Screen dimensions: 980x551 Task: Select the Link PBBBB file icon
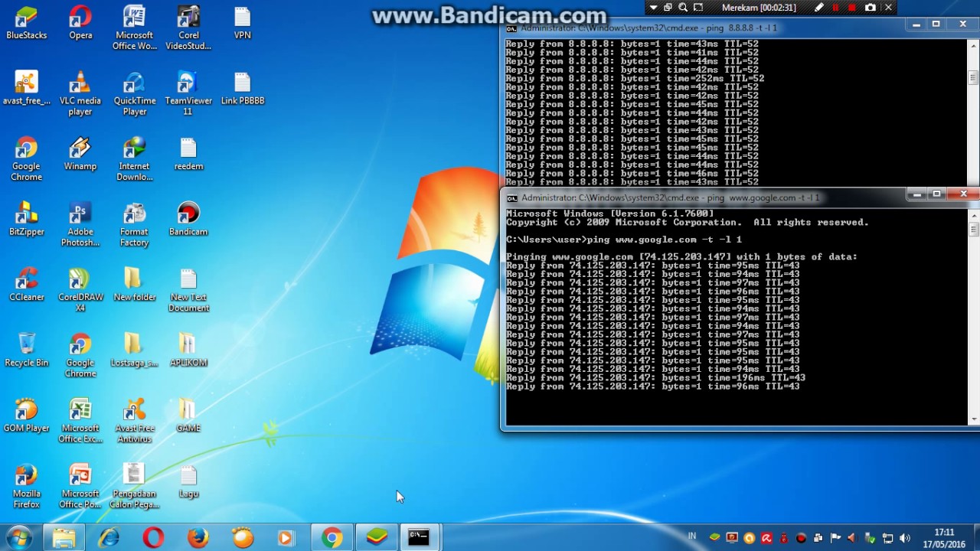(243, 89)
